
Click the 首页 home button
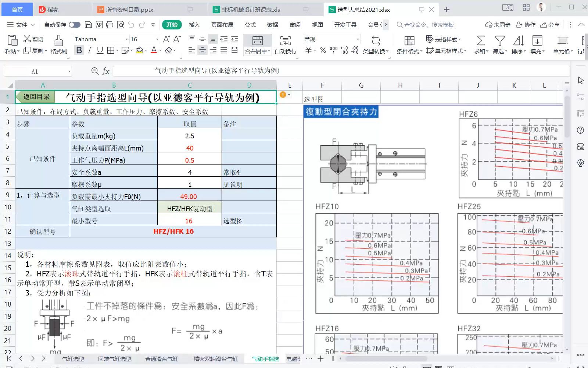pos(17,10)
